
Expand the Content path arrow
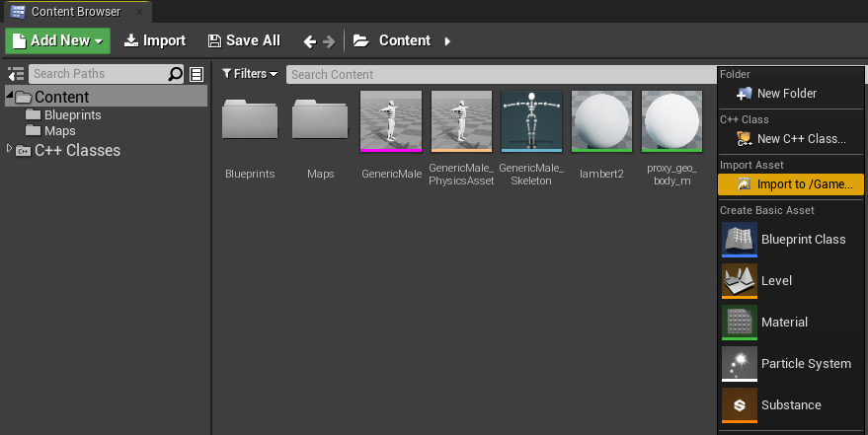pyautogui.click(x=447, y=41)
